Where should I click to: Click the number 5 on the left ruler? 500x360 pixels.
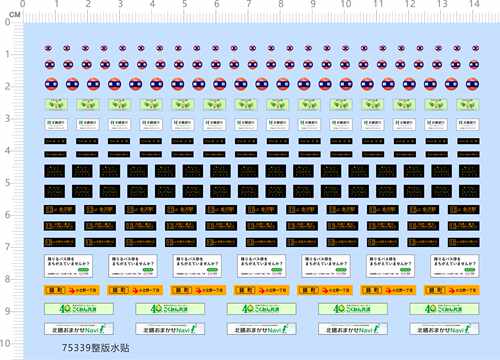pyautogui.click(x=7, y=183)
